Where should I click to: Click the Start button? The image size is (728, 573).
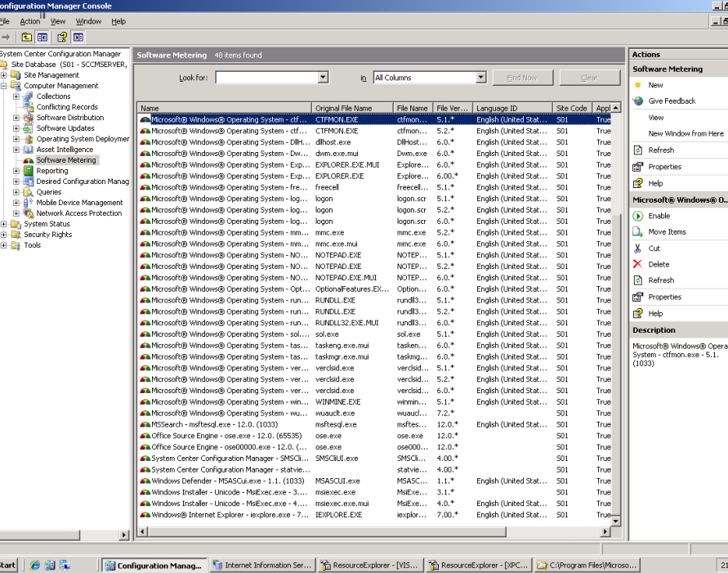(8, 565)
